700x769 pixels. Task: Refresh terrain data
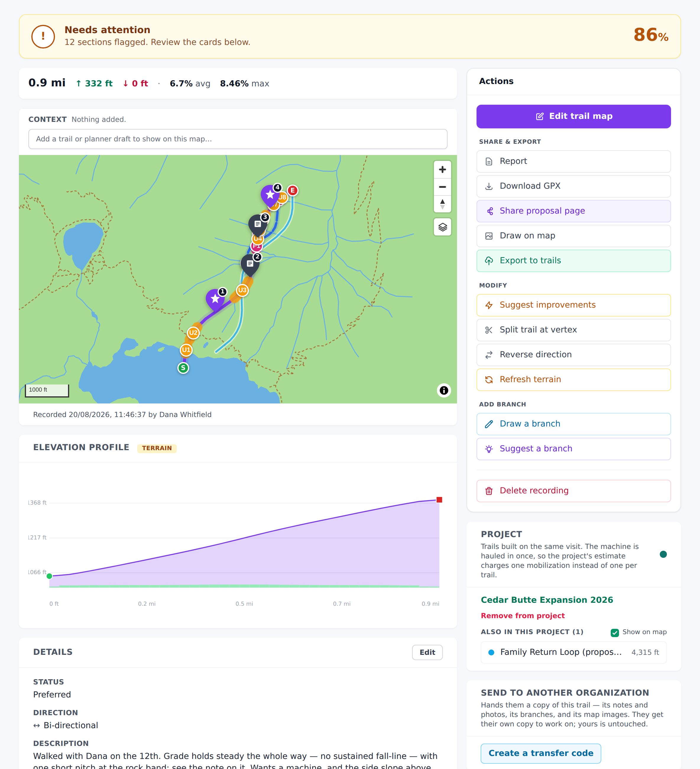[573, 379]
